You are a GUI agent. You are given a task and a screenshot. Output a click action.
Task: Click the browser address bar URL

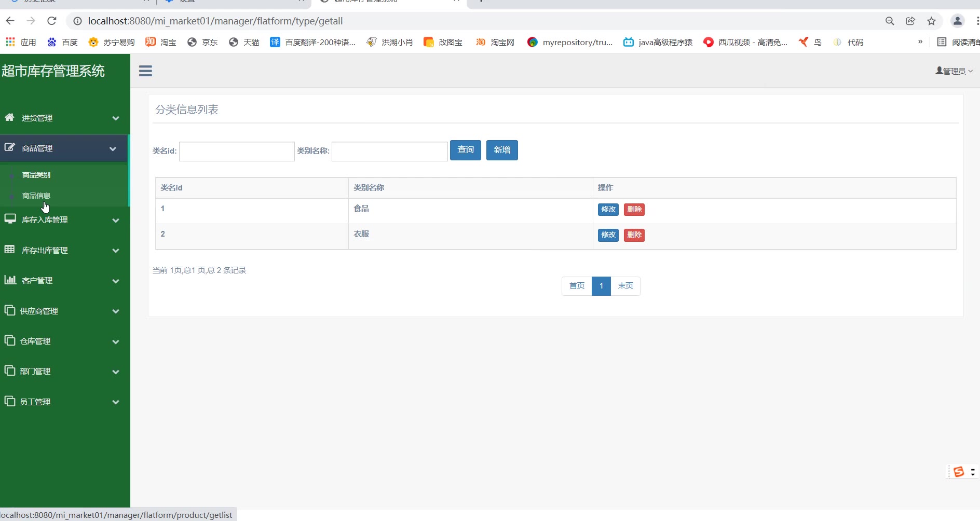[x=215, y=21]
